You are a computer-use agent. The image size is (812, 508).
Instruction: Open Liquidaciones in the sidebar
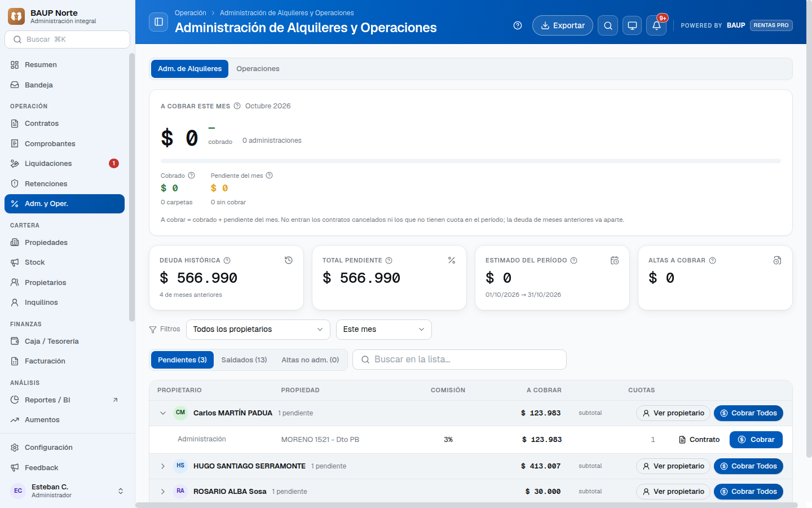click(64, 164)
